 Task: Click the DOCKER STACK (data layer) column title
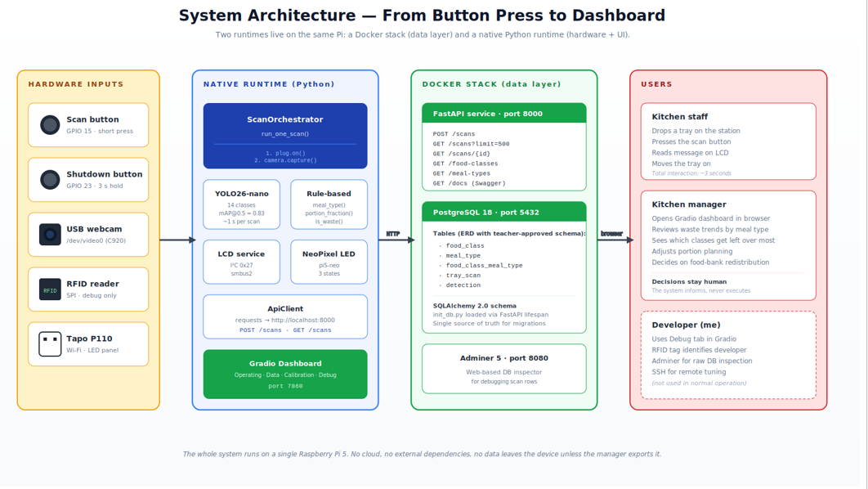[x=491, y=84]
